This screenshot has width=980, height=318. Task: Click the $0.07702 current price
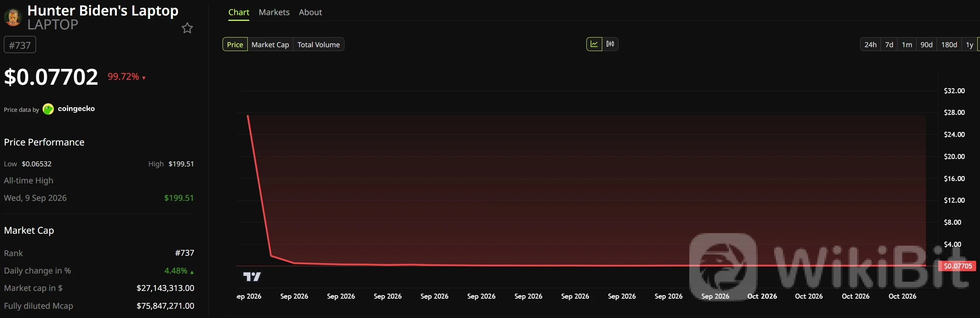click(x=51, y=77)
